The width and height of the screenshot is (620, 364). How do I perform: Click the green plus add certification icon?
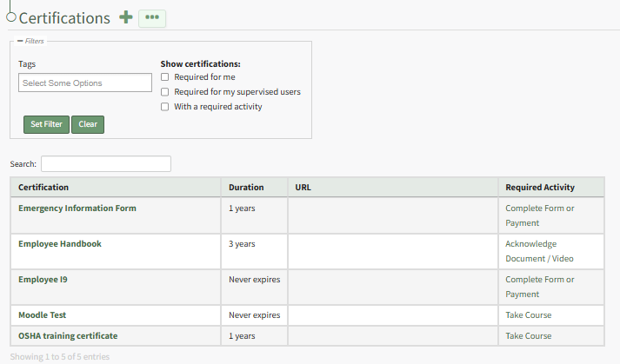click(126, 17)
